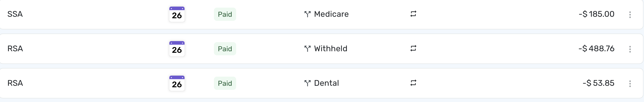
Task: Click the recurring arrows icon on the Withheld row
Action: (413, 48)
